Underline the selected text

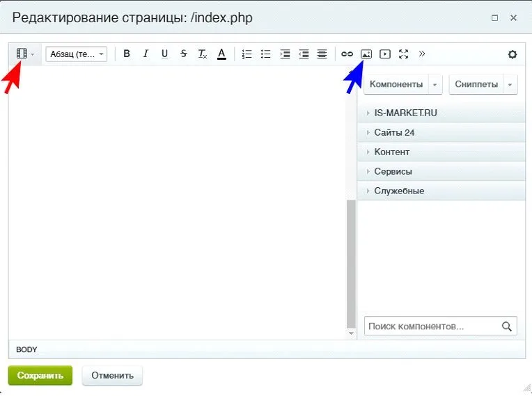point(164,54)
